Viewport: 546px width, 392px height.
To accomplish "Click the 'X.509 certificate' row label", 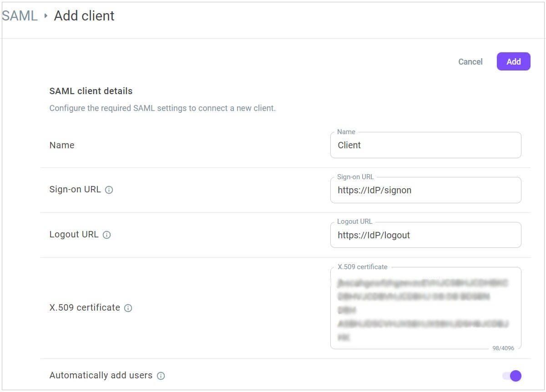I will click(85, 308).
